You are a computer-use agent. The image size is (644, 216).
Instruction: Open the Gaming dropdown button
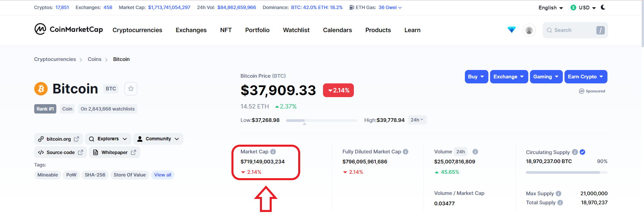pyautogui.click(x=546, y=77)
